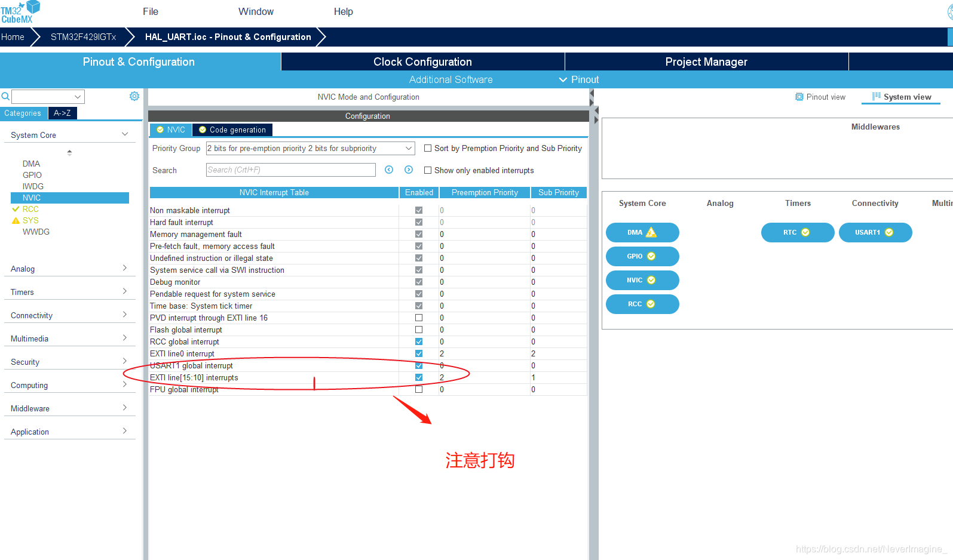This screenshot has height=560, width=953.
Task: Expand the Multimedia category
Action: coord(125,338)
